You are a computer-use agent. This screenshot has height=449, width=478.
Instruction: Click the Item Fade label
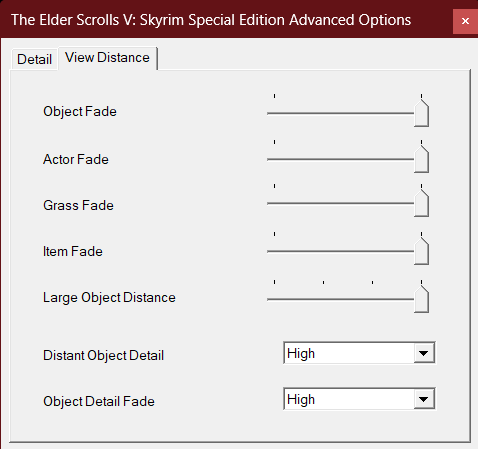tap(73, 251)
